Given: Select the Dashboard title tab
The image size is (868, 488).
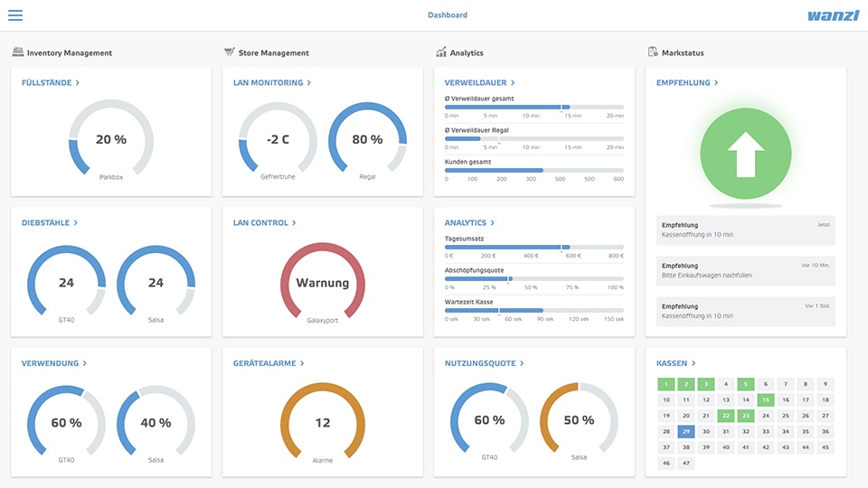Looking at the screenshot, I should (x=448, y=15).
